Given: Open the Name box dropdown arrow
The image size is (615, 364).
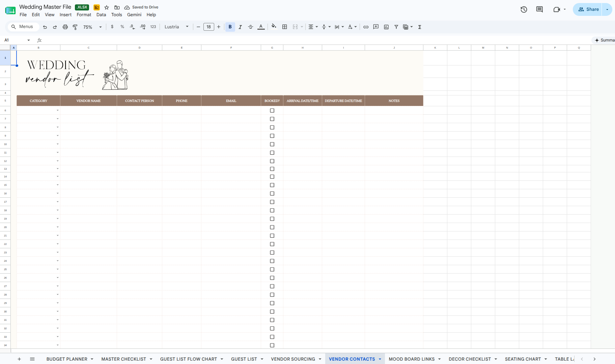Looking at the screenshot, I should (x=29, y=40).
